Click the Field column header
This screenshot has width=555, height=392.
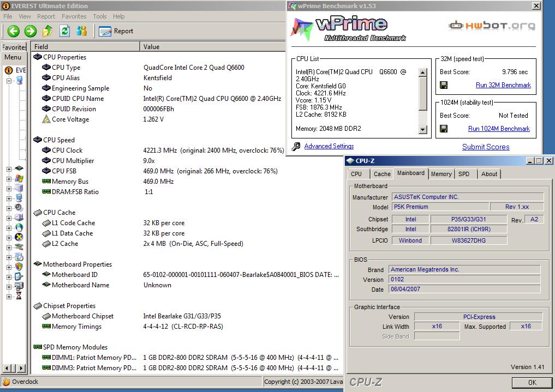pos(85,47)
